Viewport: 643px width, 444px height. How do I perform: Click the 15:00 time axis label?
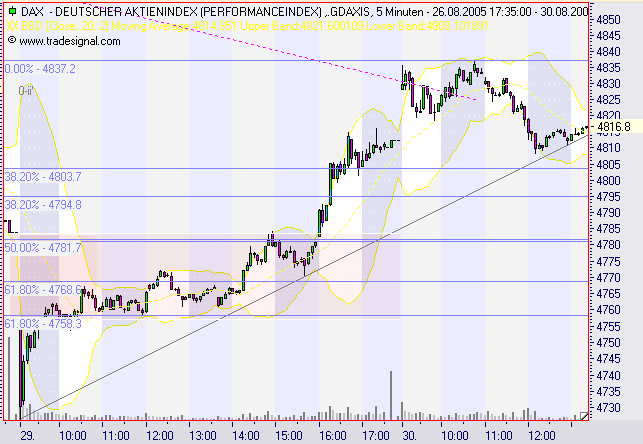(x=289, y=435)
